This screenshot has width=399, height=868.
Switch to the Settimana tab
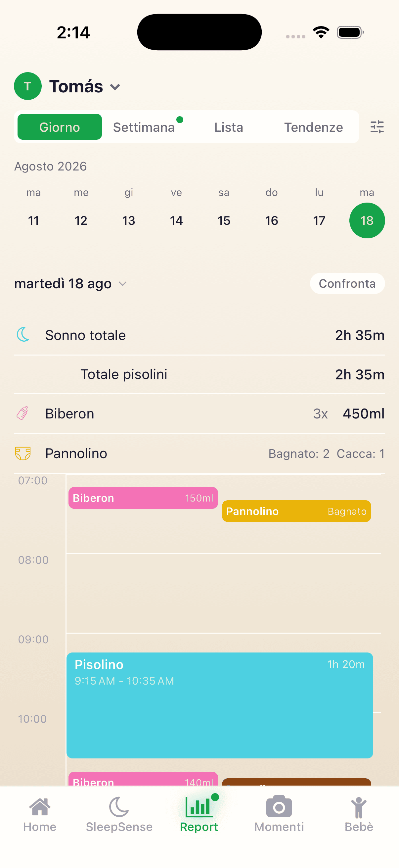point(144,127)
